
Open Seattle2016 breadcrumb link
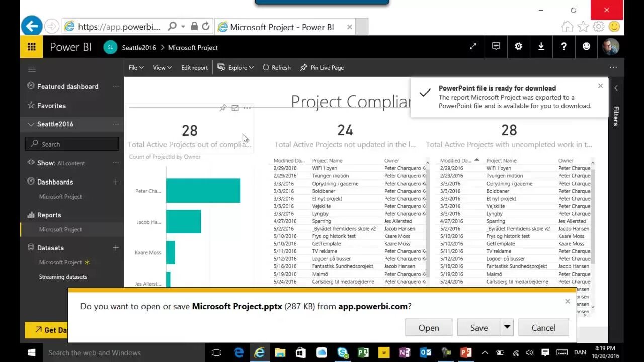[139, 47]
